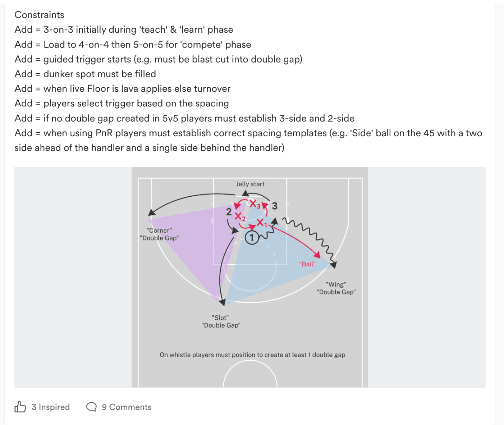This screenshot has height=425, width=504.
Task: Open the 9 Comments link
Action: tap(127, 407)
